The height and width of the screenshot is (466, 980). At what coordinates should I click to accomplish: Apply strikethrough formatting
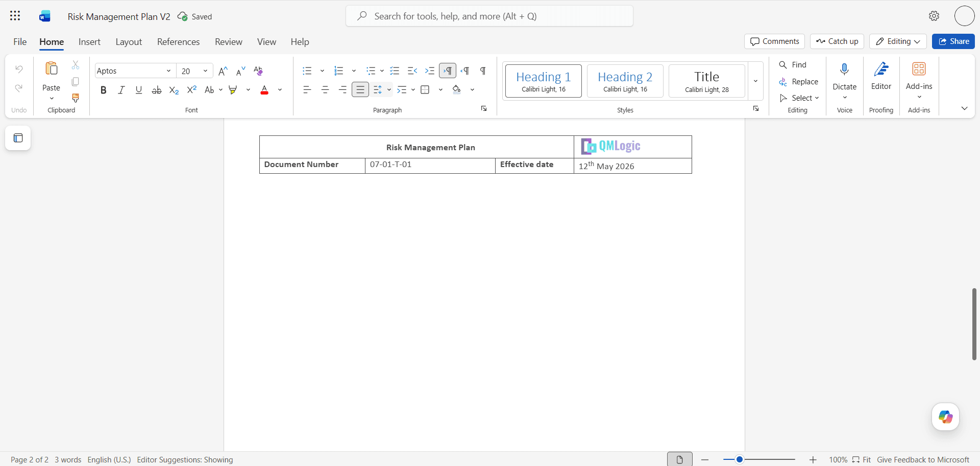157,90
